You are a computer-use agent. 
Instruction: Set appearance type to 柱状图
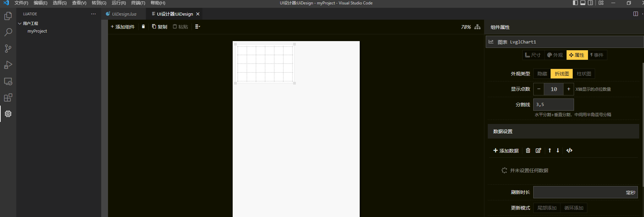584,74
